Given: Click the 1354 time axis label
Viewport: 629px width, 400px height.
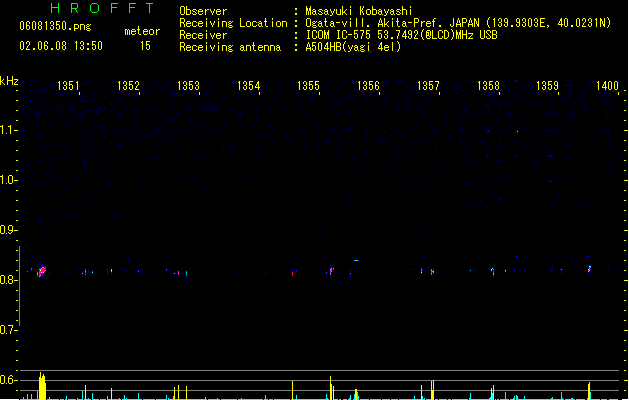Looking at the screenshot, I should coord(248,86).
